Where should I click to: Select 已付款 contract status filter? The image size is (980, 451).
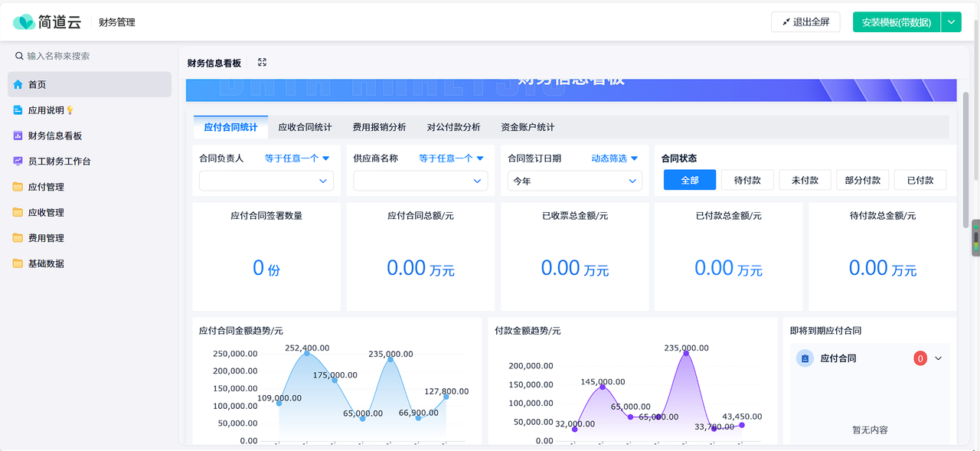pyautogui.click(x=920, y=180)
